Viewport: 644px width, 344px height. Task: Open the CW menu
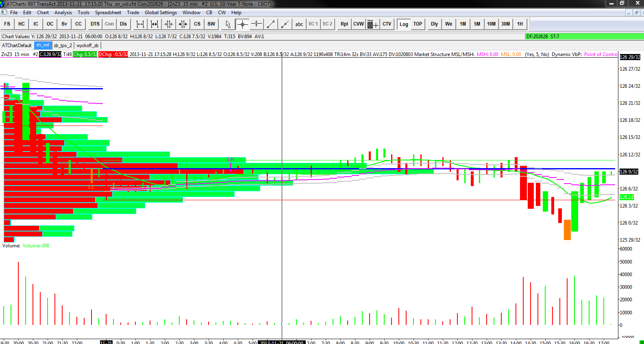222,13
